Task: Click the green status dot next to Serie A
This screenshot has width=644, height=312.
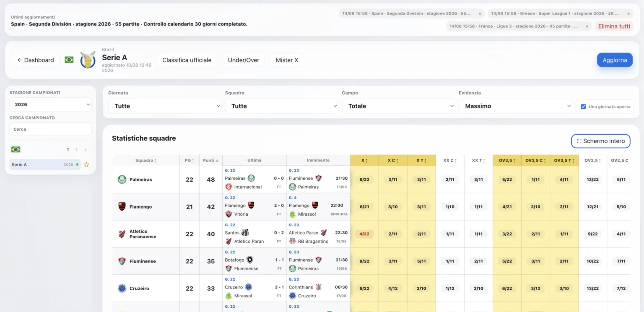Action: point(77,165)
